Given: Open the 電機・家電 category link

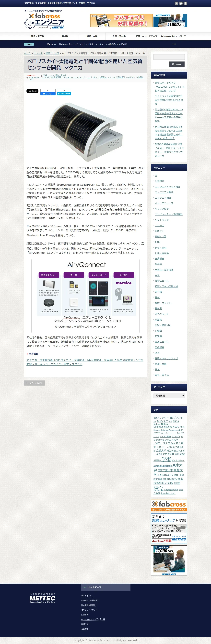Looking at the screenshot, I should pos(161,364).
